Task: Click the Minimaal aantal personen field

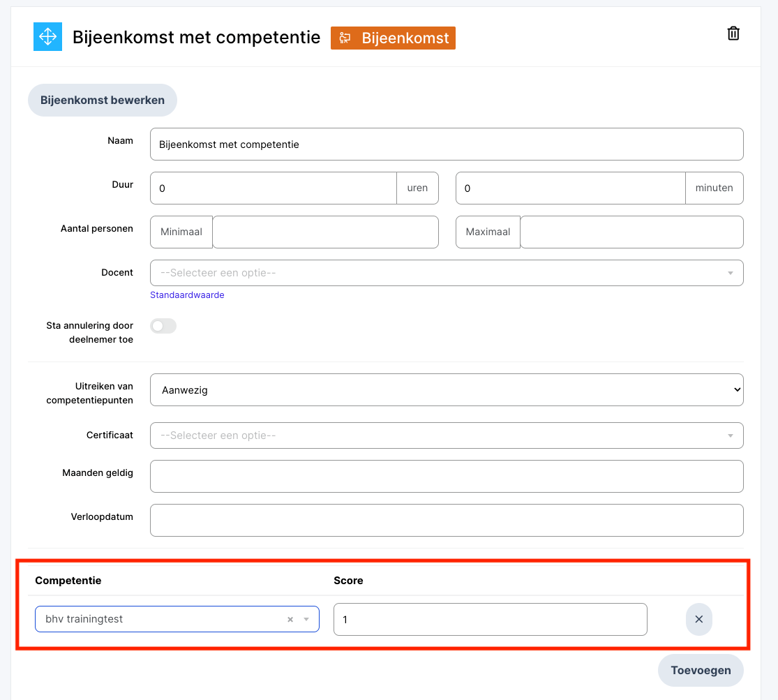Action: click(x=325, y=232)
